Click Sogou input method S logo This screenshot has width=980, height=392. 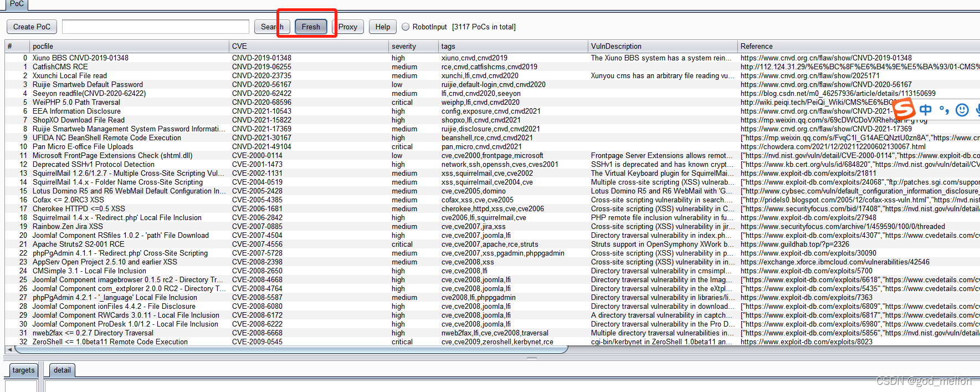pyautogui.click(x=904, y=109)
